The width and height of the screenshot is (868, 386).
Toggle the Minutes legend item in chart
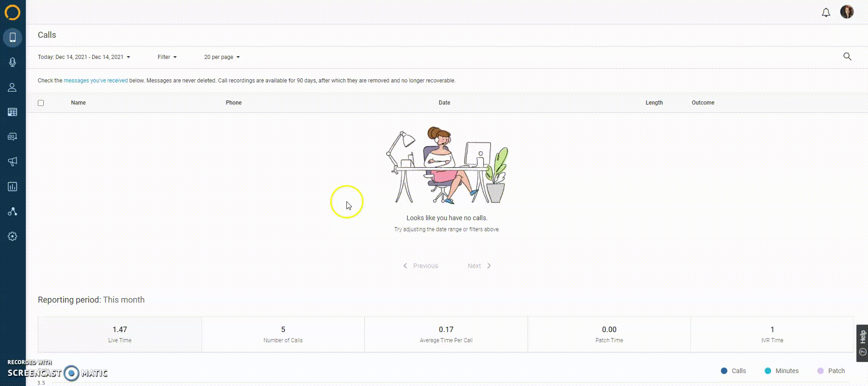tap(782, 371)
